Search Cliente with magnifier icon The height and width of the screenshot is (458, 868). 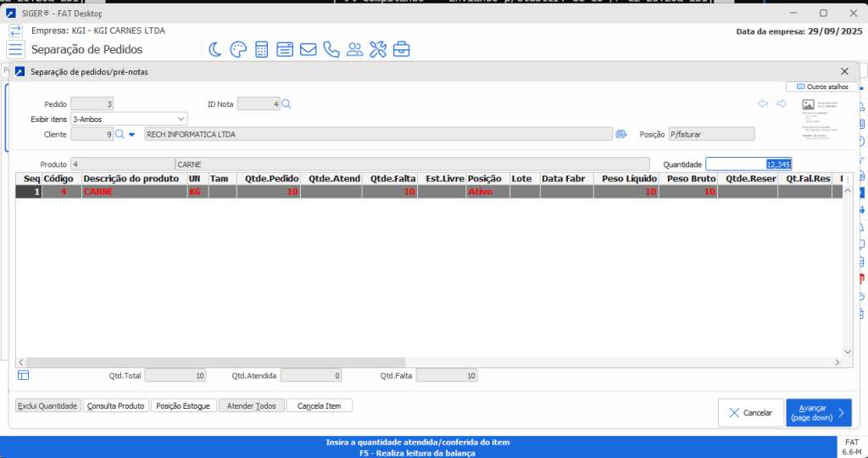click(x=120, y=134)
